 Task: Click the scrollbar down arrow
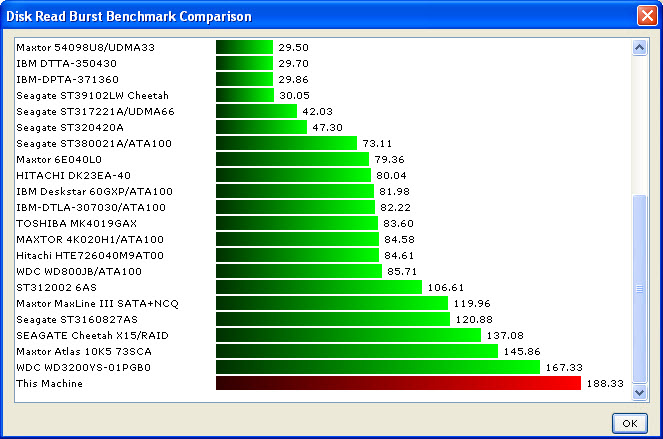[x=639, y=392]
